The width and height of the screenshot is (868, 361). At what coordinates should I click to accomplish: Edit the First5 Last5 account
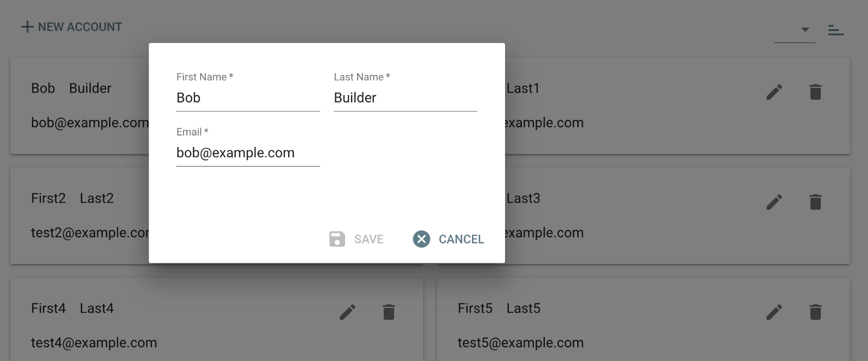(774, 312)
